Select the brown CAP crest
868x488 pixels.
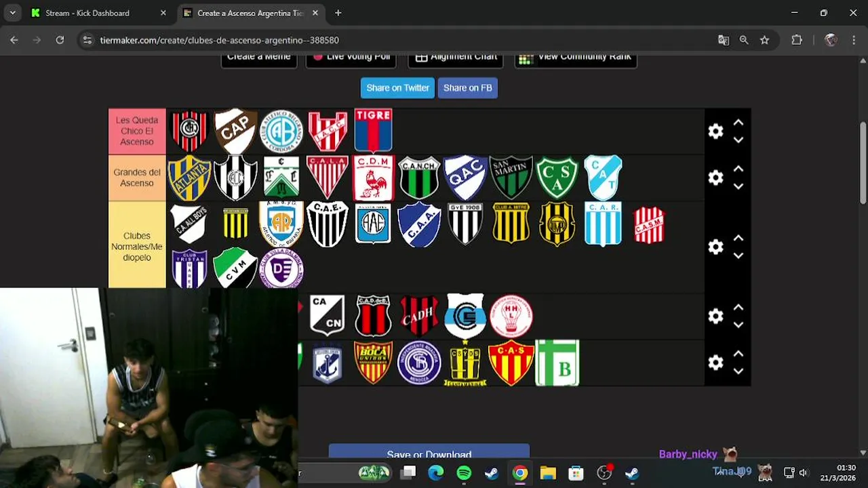coord(235,131)
